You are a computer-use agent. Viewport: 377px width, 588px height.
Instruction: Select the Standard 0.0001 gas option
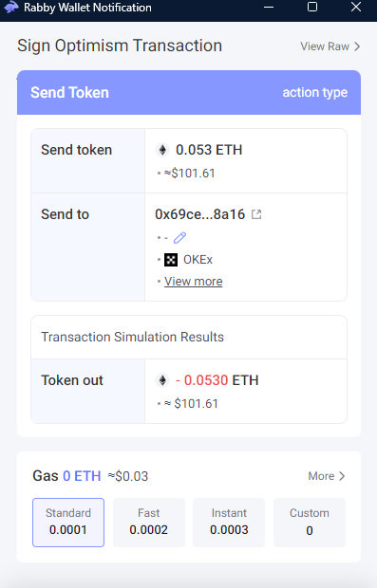point(68,523)
